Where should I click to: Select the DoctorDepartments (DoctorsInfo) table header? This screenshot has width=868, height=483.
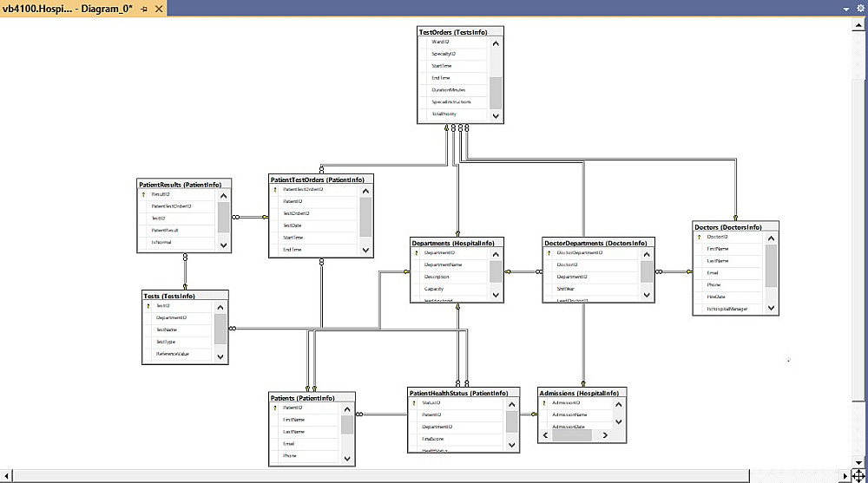tap(598, 243)
